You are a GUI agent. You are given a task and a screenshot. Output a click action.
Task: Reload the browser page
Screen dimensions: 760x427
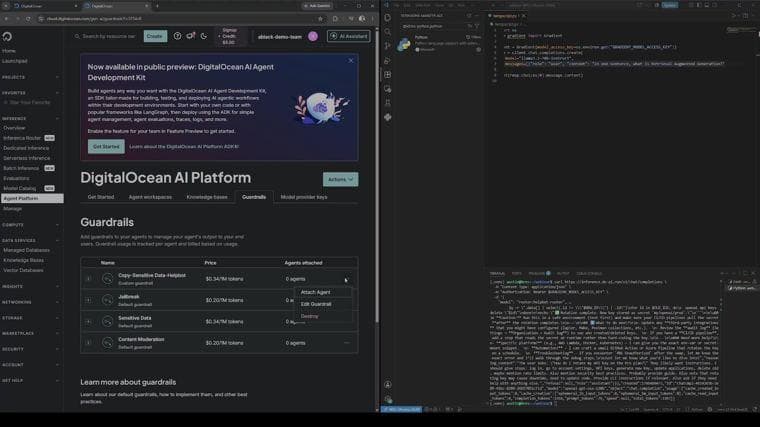(28, 19)
